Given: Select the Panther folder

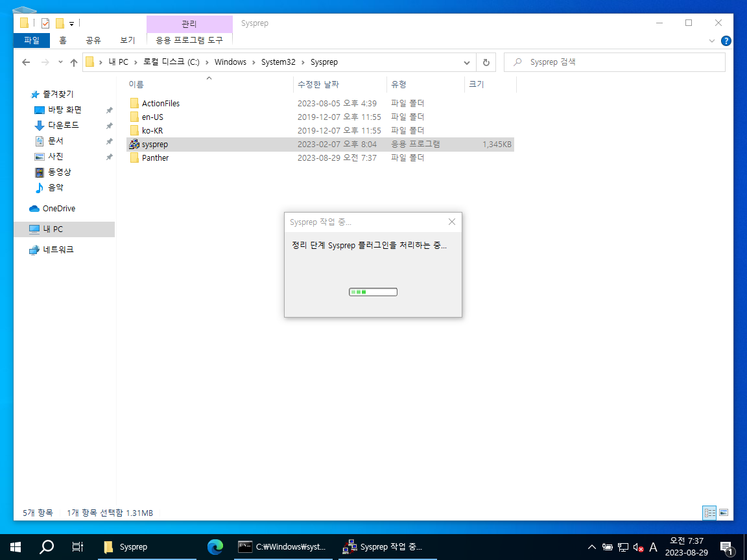Looking at the screenshot, I should tap(320, 157).
